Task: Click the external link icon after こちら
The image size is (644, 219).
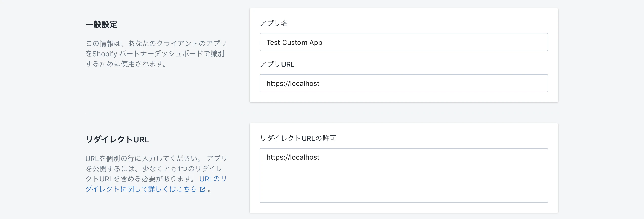Action: (x=202, y=189)
